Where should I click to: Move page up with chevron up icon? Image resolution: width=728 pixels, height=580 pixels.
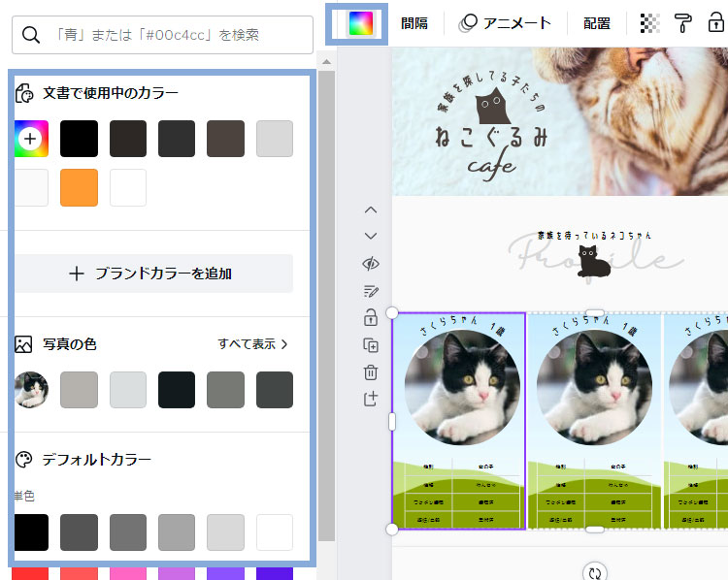pos(371,210)
